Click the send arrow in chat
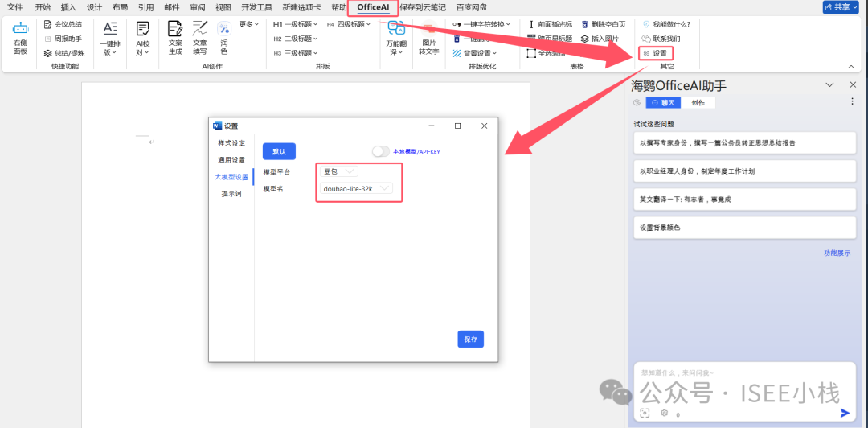 click(x=845, y=413)
